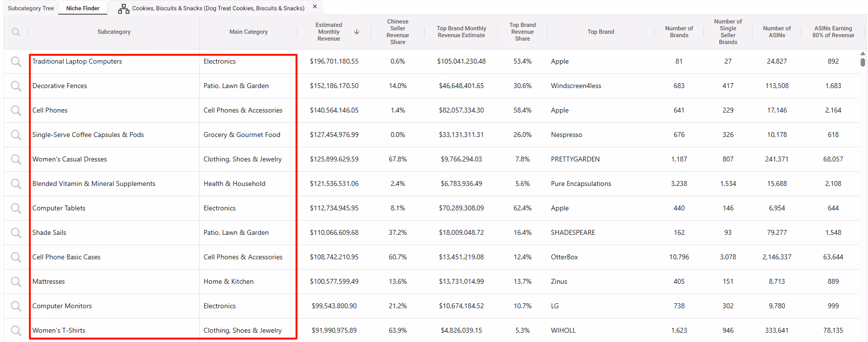Open search icon for Cell Phones row
Screen dimensions: 868x342
pyautogui.click(x=16, y=110)
